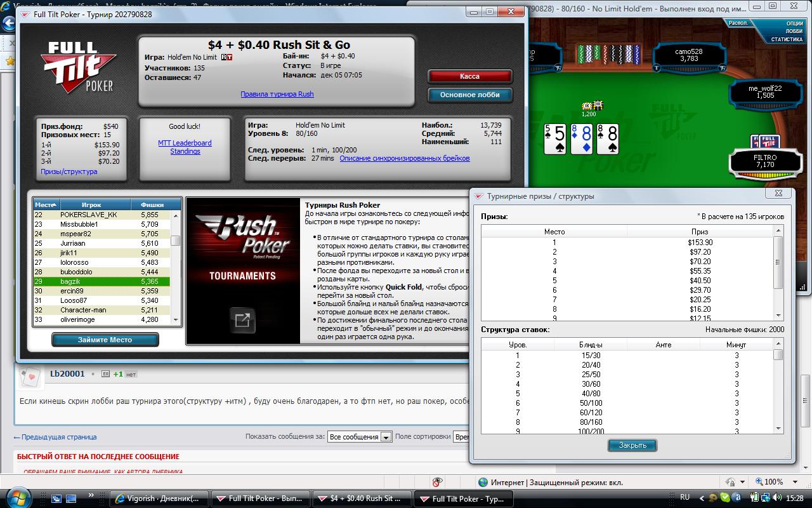The height and width of the screenshot is (508, 812).
Task: Select the Character-man row in the player list
Action: (101, 310)
